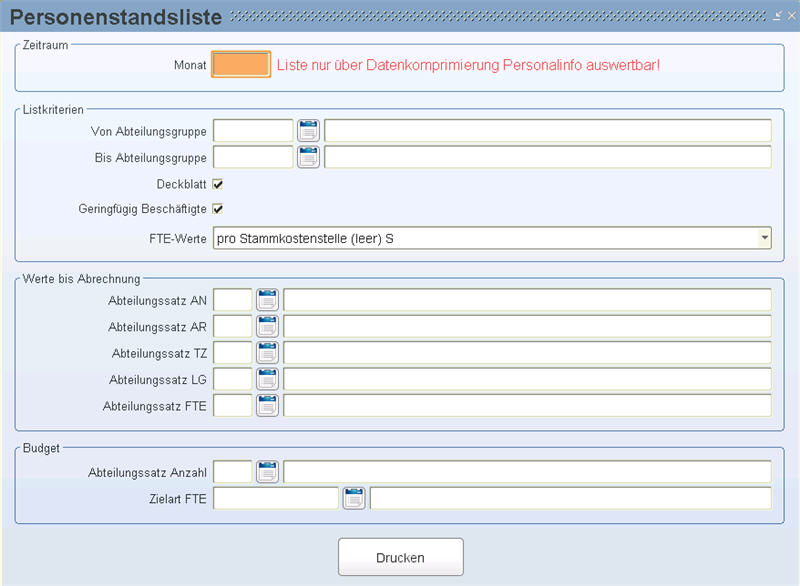Click the Von Abteilungsgruppe code field
800x586 pixels.
(x=253, y=131)
